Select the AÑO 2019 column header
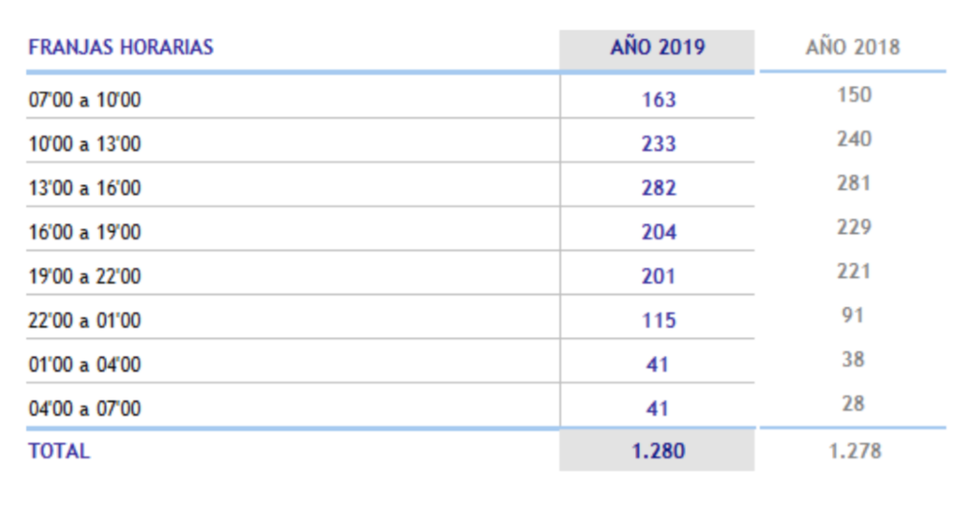Image resolution: width=980 pixels, height=506 pixels. pyautogui.click(x=658, y=48)
